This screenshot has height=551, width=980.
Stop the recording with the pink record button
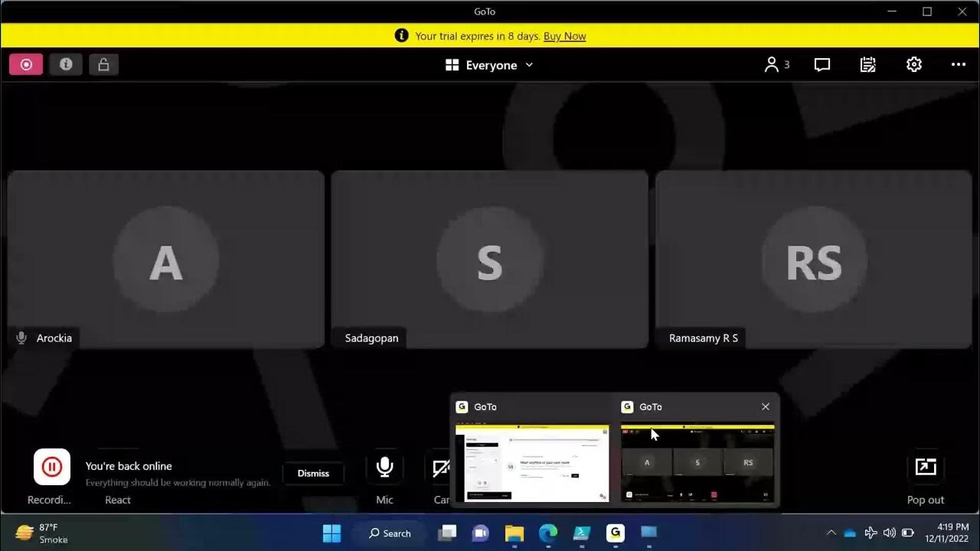click(x=26, y=65)
